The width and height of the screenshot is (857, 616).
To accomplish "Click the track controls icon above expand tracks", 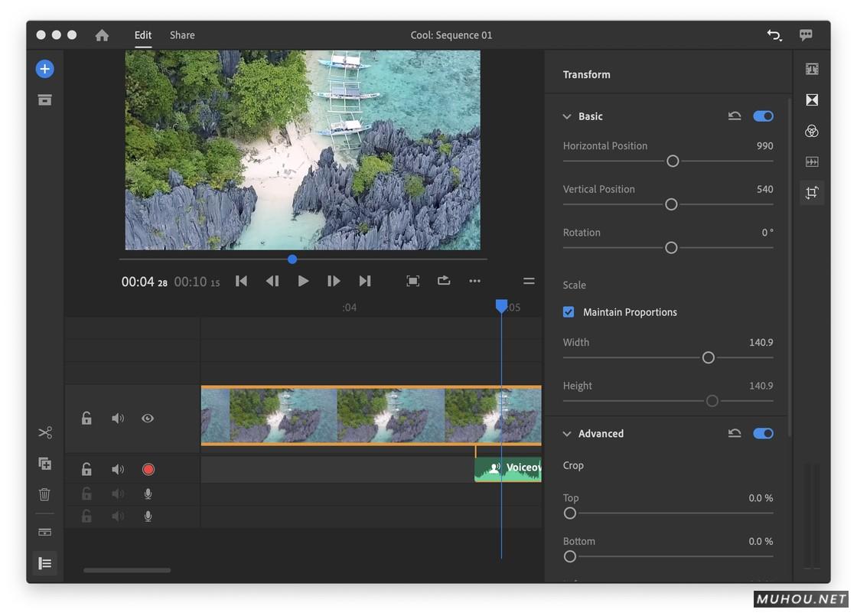I will pyautogui.click(x=45, y=532).
